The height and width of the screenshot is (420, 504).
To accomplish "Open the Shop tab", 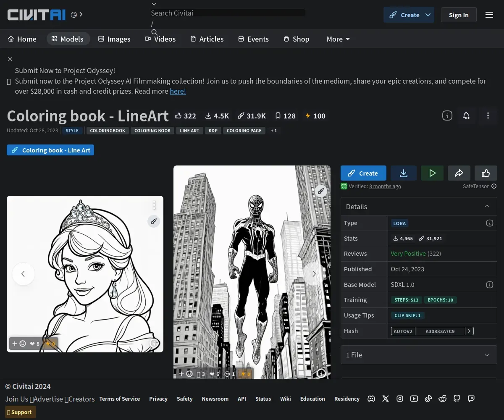I will pos(297,39).
